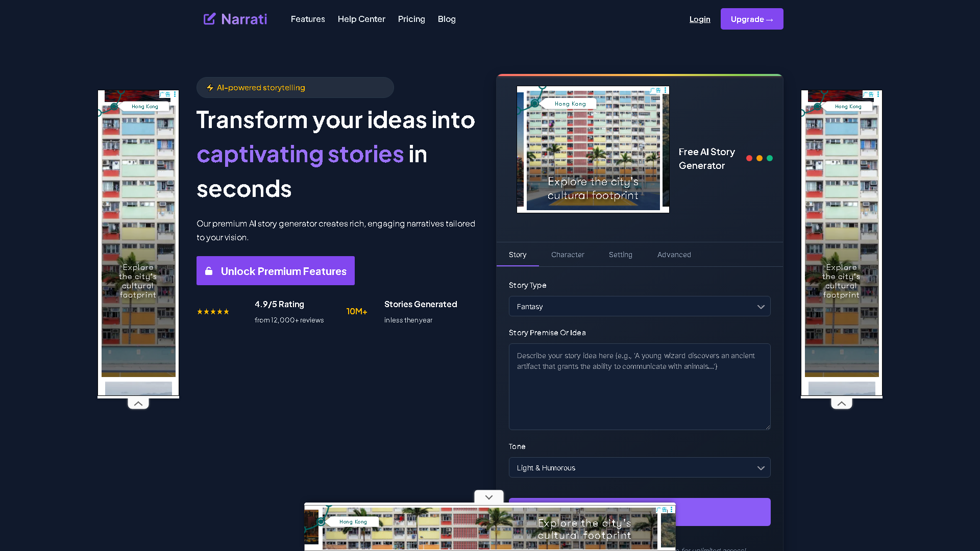This screenshot has width=980, height=551.
Task: Click the map pin icon on the Hong Kong ad
Action: (x=535, y=102)
